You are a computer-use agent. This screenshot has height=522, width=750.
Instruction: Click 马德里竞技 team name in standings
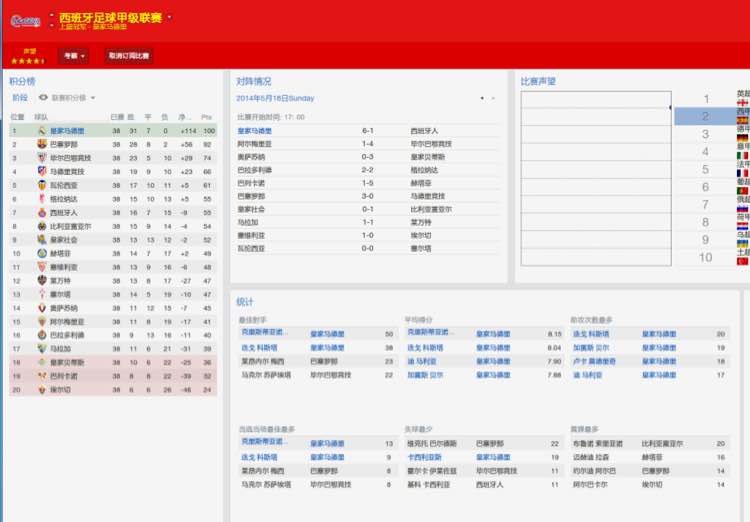(x=67, y=171)
